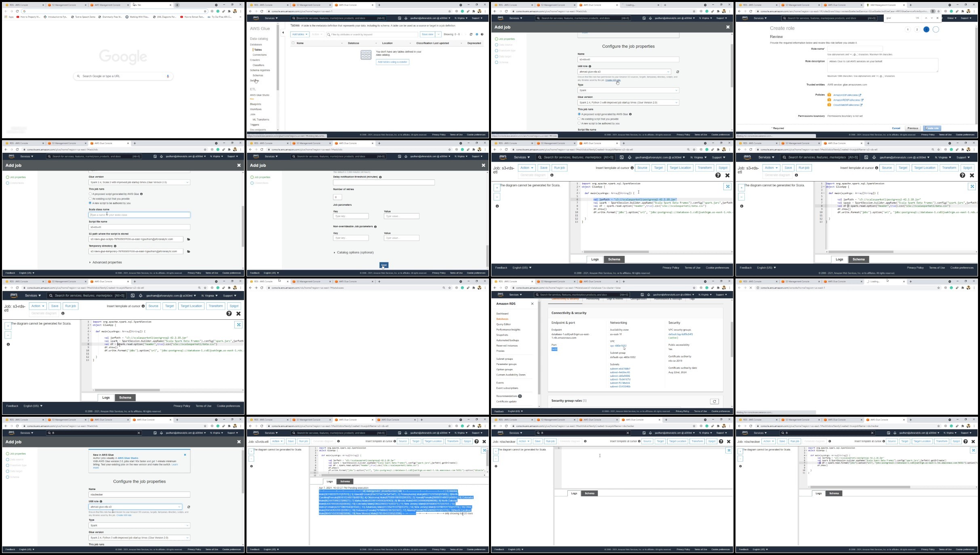
Task: Open Type dropdown in s3-rds-etl properties window
Action: 628,91
